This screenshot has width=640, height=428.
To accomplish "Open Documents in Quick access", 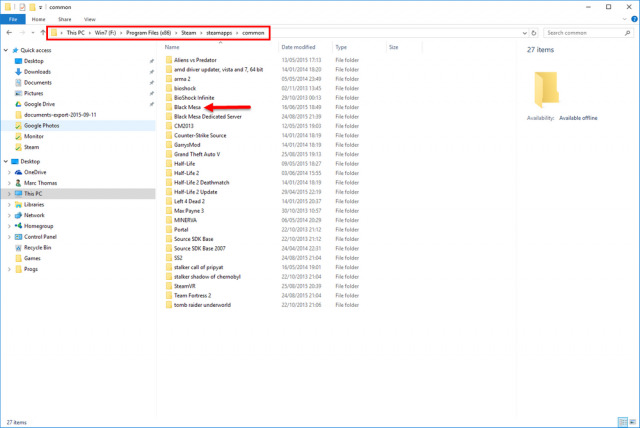I will [x=38, y=82].
